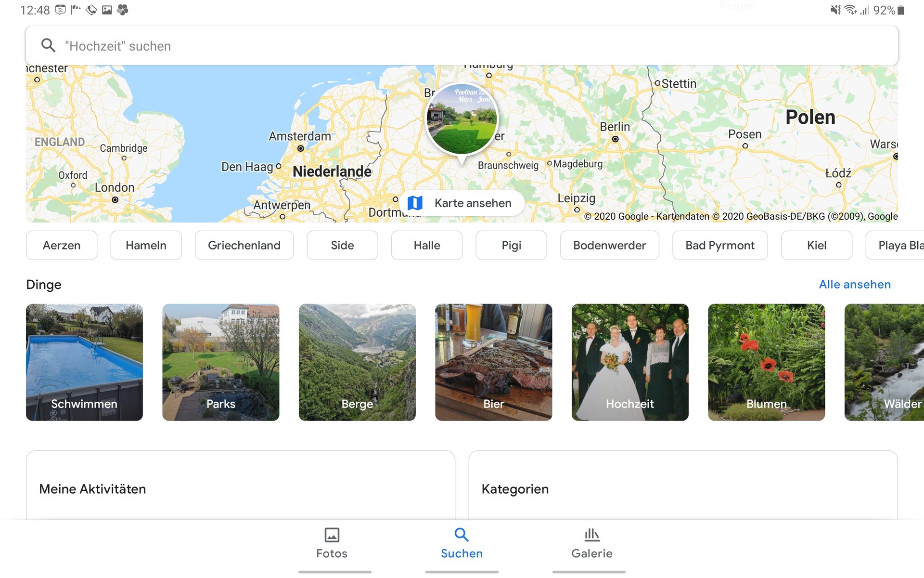Select the Griechenland location chip
The width and height of the screenshot is (924, 578).
[244, 245]
